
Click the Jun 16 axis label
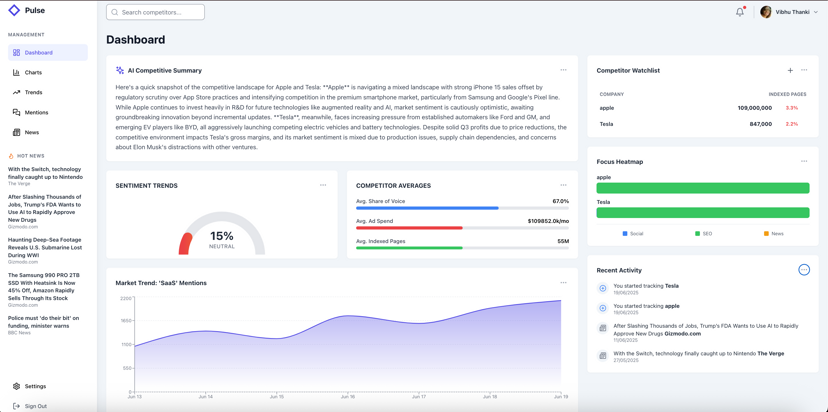point(347,397)
